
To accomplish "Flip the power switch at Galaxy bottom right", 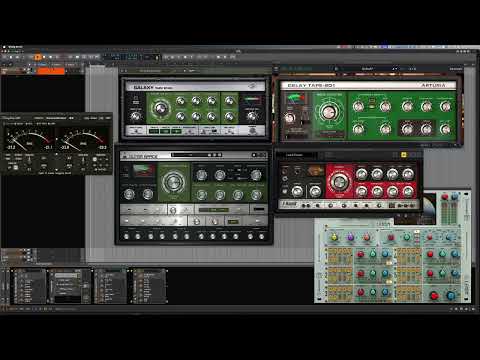I will [x=252, y=131].
